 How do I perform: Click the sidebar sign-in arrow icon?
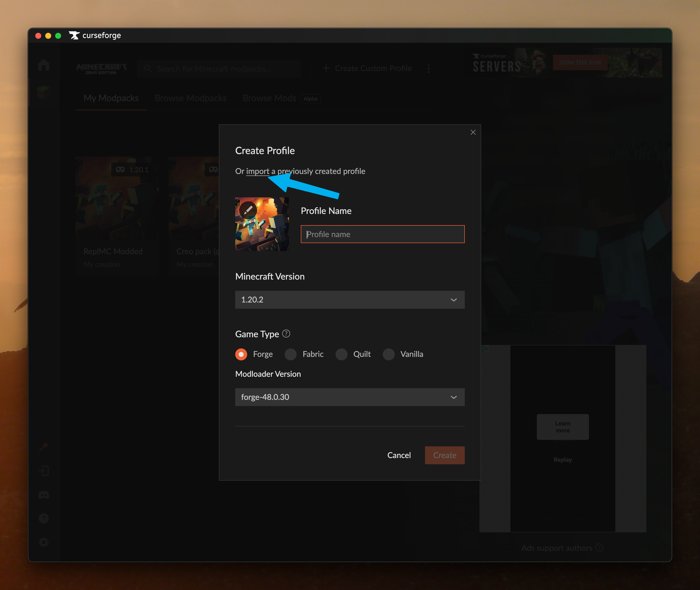click(44, 471)
